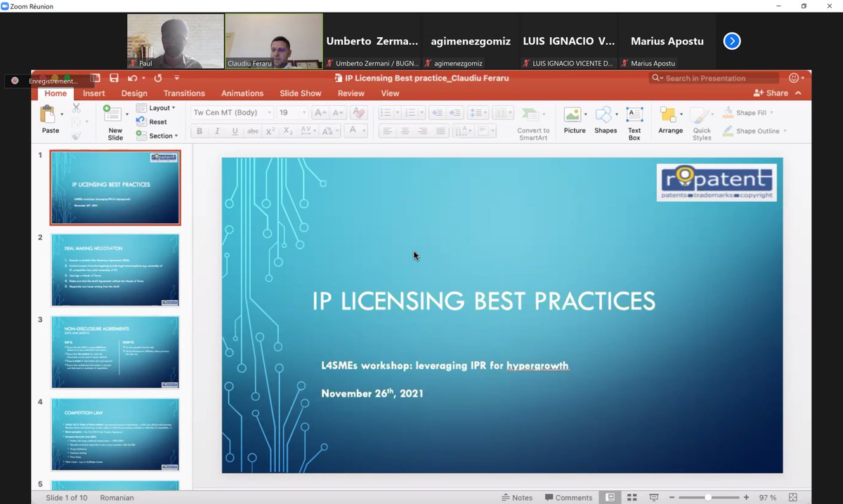This screenshot has height=504, width=843.
Task: Open feedback smiley icon
Action: pyautogui.click(x=794, y=78)
